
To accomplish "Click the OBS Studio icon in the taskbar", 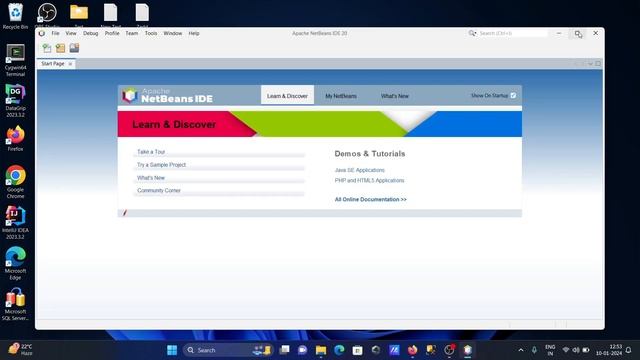I will click(x=449, y=350).
